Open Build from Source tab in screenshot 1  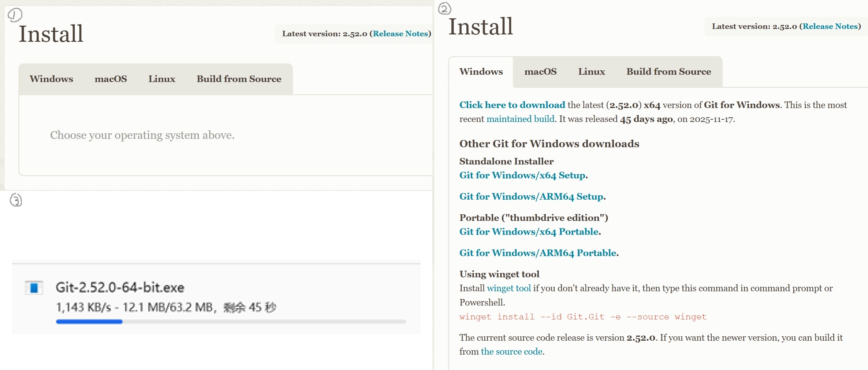coord(239,79)
